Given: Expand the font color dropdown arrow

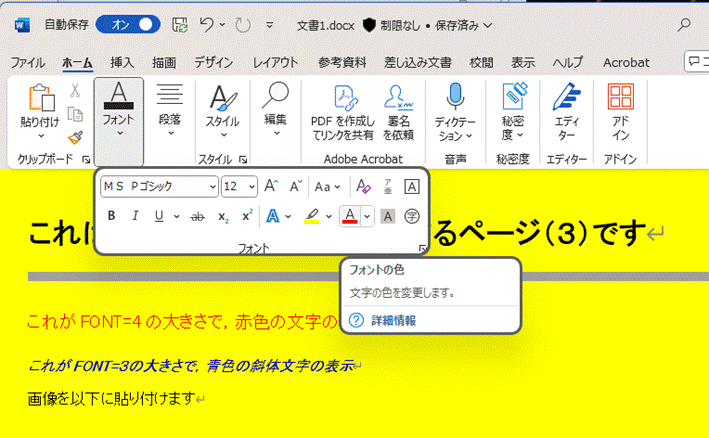Looking at the screenshot, I should [368, 215].
